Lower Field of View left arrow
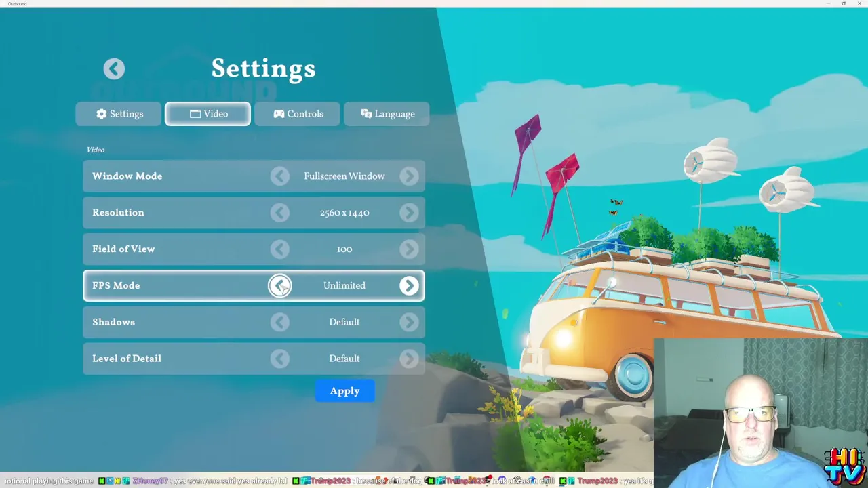This screenshot has height=488, width=868. tap(279, 249)
